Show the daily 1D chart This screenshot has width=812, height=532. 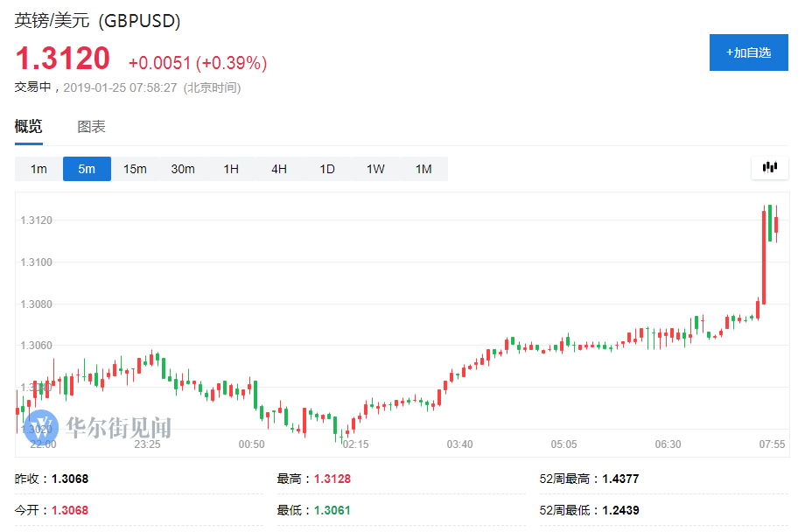pos(327,169)
